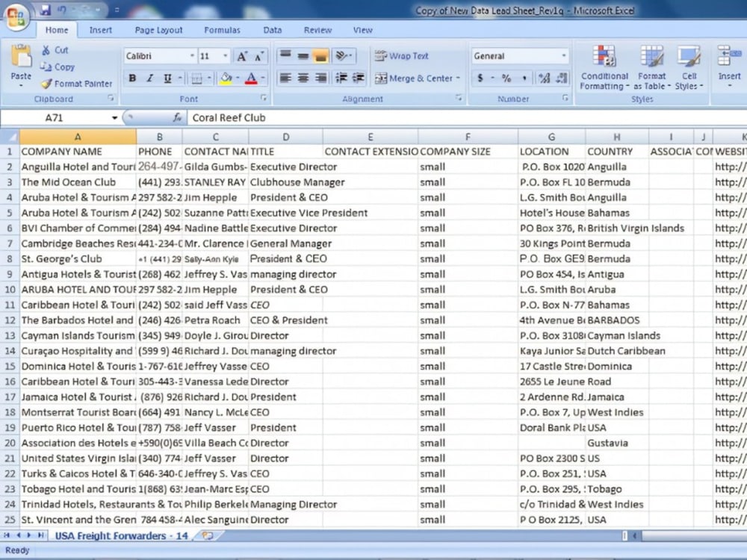Open the font size 11 dropdown
The height and width of the screenshot is (560, 747).
pos(226,56)
